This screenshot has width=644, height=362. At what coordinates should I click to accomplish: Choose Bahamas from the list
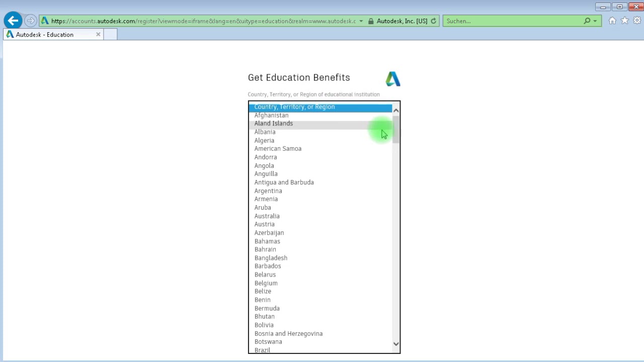click(x=320, y=241)
